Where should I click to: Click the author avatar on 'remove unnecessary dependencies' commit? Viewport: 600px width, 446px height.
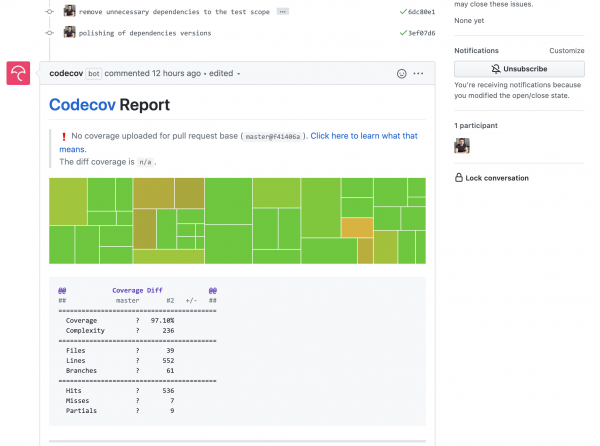70,11
